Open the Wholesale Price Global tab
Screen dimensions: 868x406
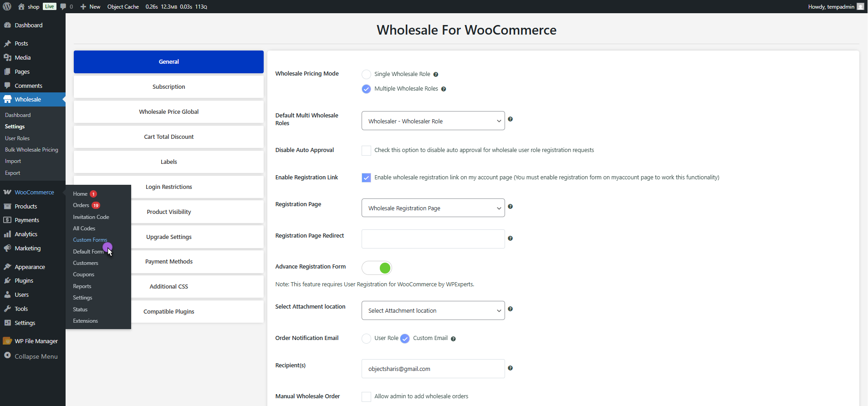(168, 112)
